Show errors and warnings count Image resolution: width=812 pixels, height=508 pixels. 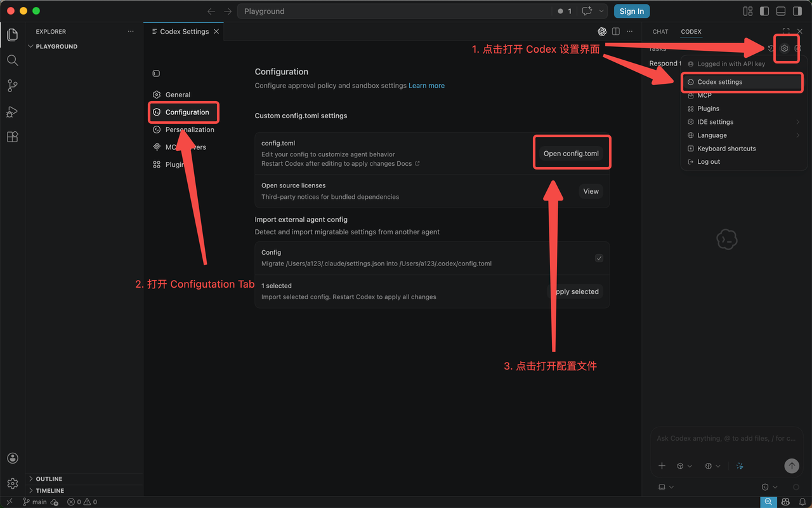(82, 502)
